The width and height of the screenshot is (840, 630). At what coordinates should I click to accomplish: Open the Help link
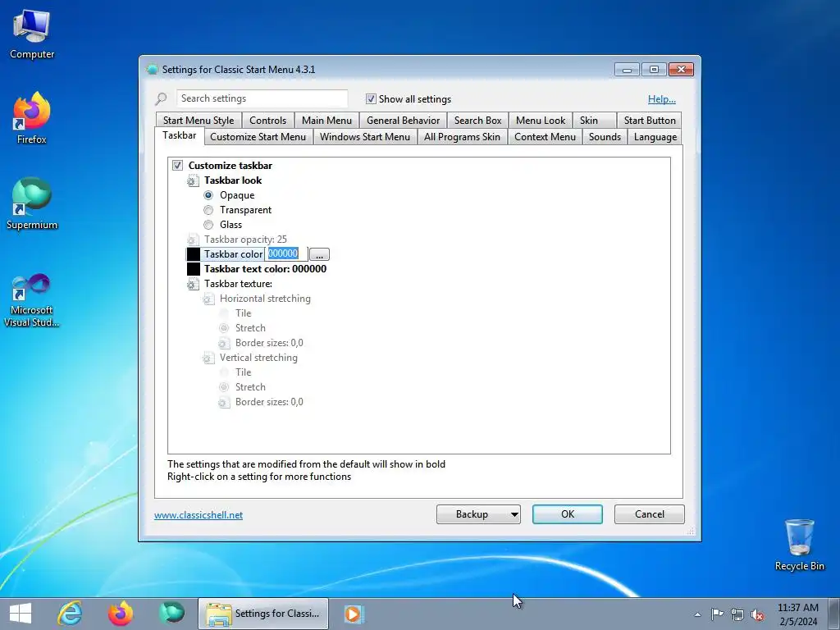tap(662, 99)
